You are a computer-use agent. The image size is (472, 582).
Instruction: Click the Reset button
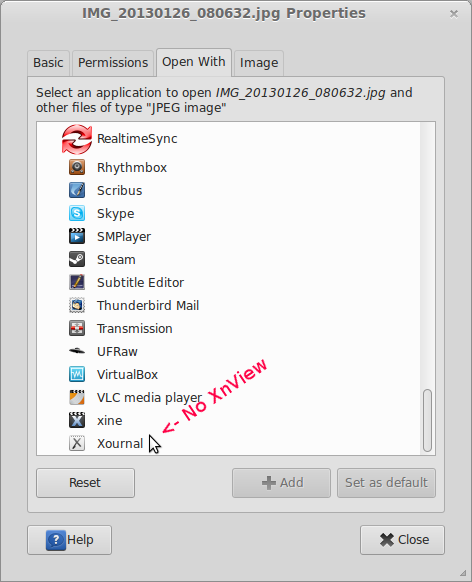tap(85, 483)
